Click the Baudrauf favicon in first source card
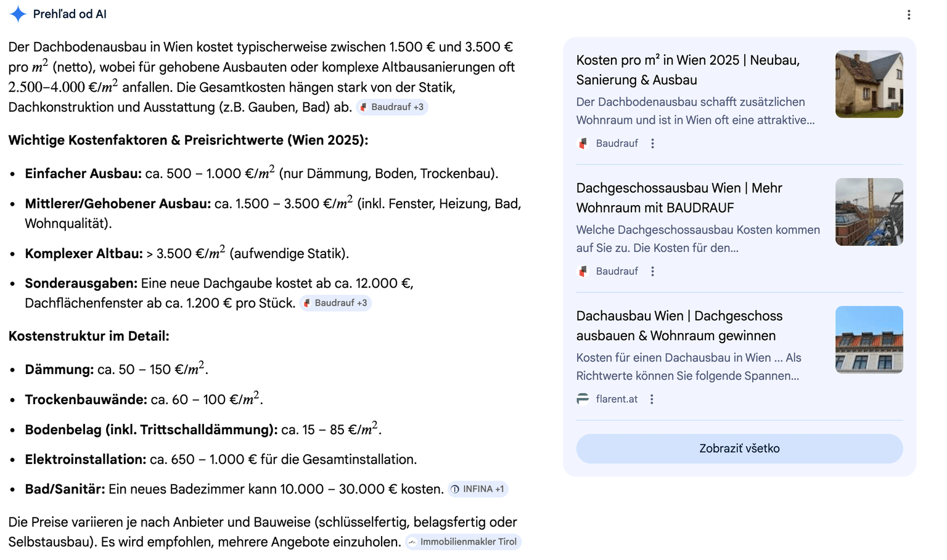This screenshot has width=947, height=560. point(583,144)
